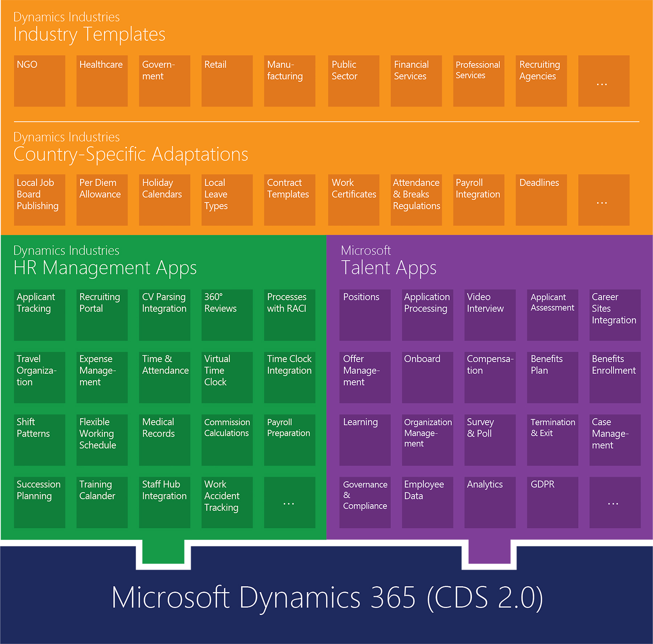Open the GDPR tile
This screenshot has width=653, height=644.
553,503
